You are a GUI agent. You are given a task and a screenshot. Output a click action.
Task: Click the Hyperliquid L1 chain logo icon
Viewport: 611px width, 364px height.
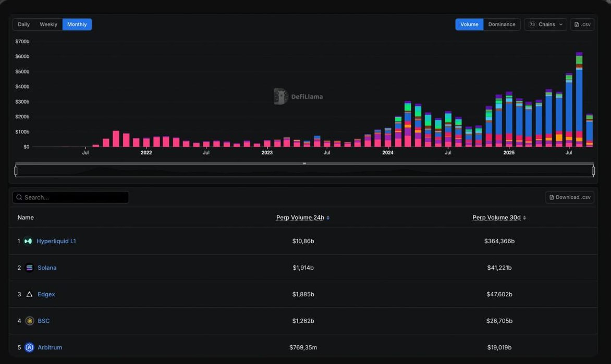coord(28,242)
